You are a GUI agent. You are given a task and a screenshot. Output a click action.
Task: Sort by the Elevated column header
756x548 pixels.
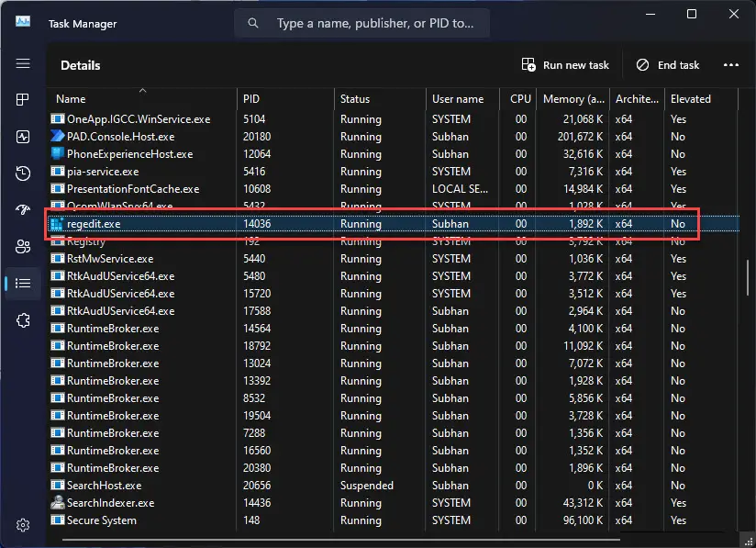702,99
